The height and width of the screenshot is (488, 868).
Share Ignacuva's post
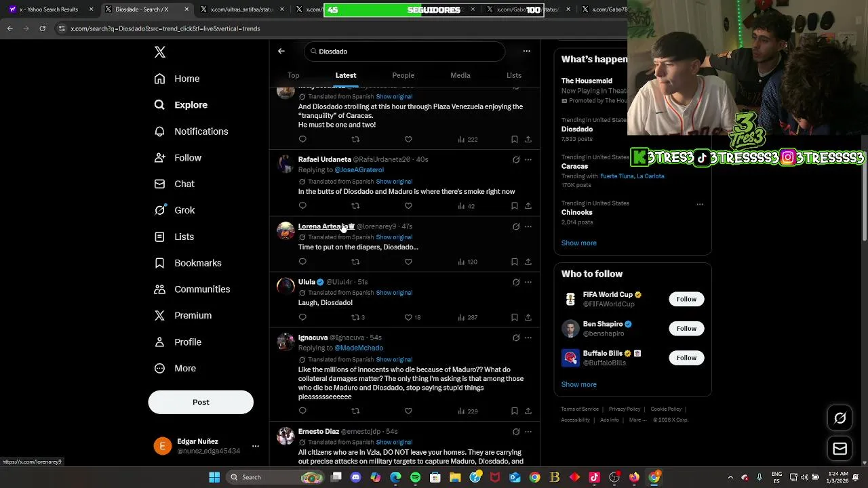click(528, 411)
